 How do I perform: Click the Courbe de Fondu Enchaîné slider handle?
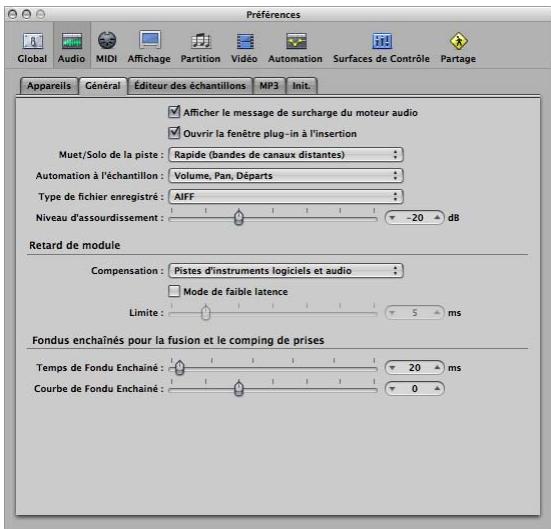click(239, 388)
